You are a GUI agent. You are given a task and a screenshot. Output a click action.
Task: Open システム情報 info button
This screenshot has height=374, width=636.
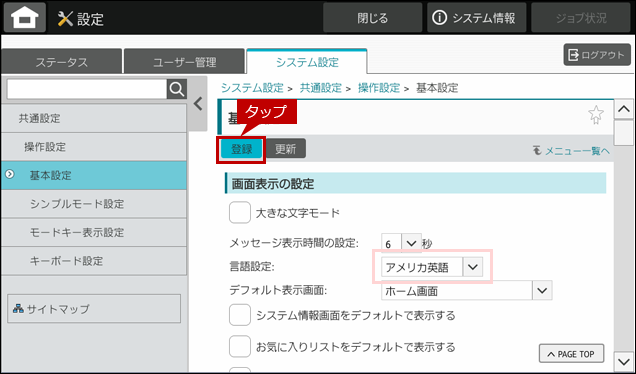[x=477, y=18]
